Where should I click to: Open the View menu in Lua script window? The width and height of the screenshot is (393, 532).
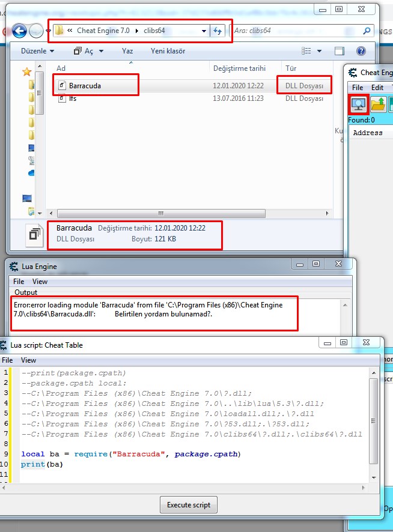click(28, 360)
